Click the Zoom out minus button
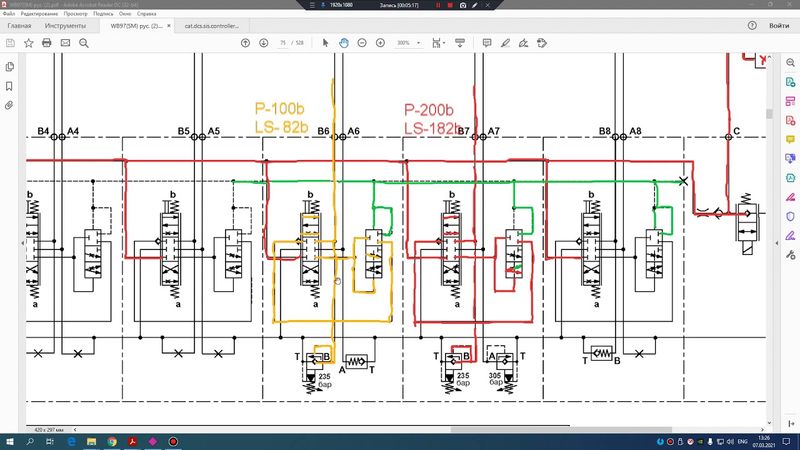 (x=362, y=43)
